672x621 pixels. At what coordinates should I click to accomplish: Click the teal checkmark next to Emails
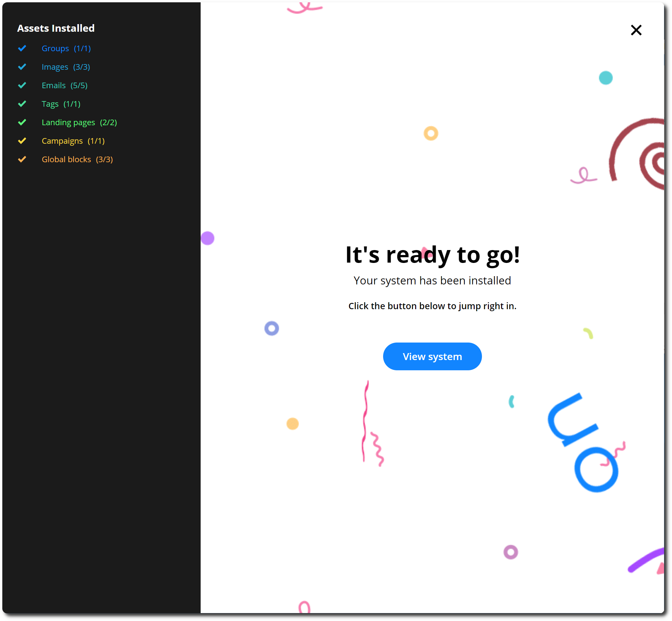pyautogui.click(x=22, y=85)
